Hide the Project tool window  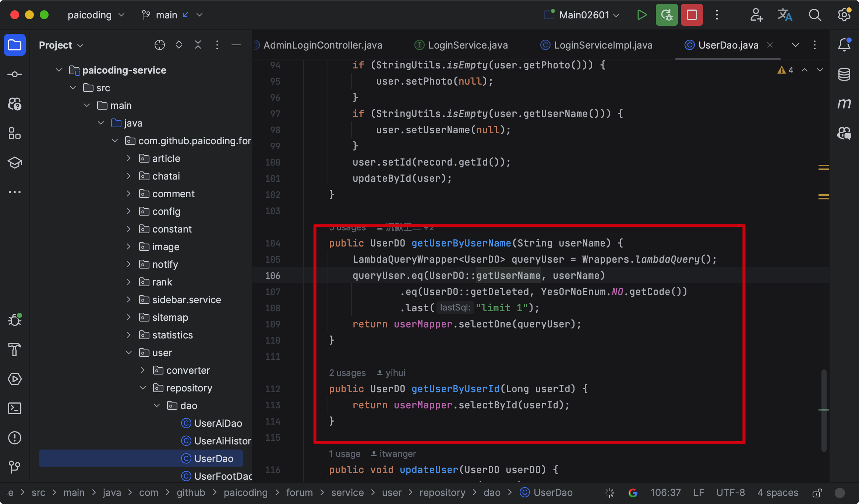[236, 45]
